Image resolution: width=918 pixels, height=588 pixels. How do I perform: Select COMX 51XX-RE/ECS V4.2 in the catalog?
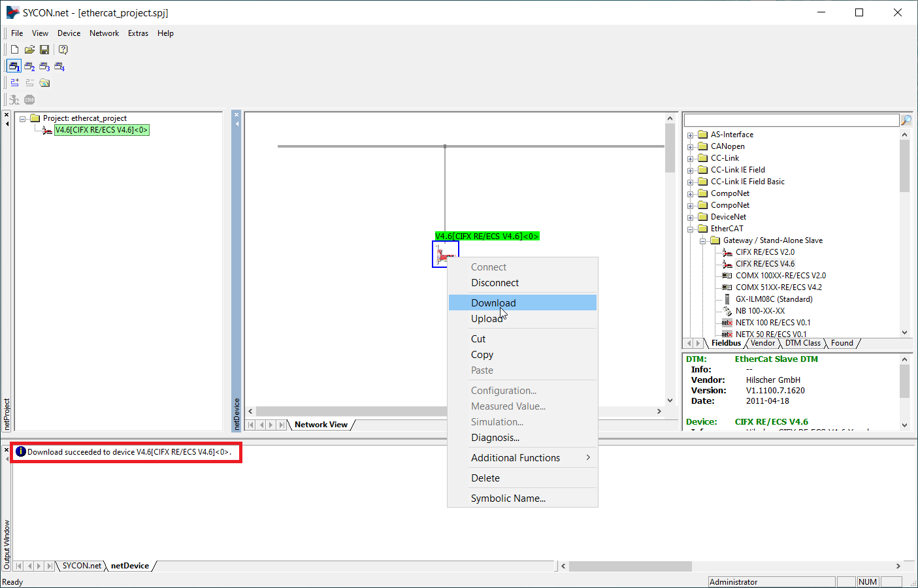[x=778, y=287]
